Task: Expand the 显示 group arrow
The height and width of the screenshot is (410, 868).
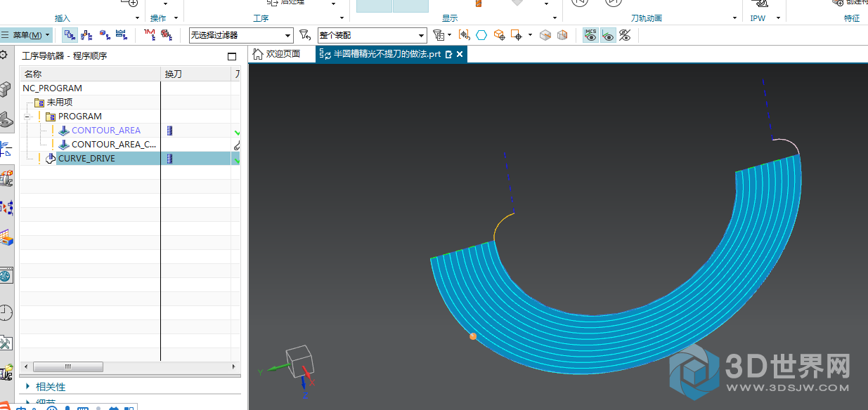Action: pyautogui.click(x=555, y=18)
